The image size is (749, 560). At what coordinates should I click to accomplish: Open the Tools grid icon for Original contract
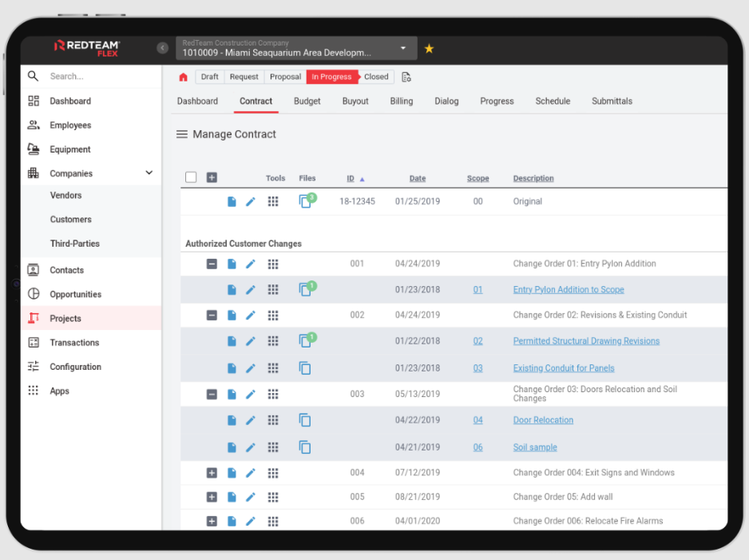coord(272,201)
